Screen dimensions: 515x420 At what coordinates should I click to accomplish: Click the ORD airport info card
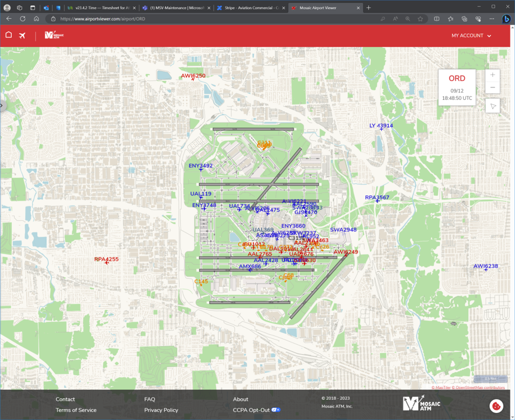pyautogui.click(x=457, y=87)
